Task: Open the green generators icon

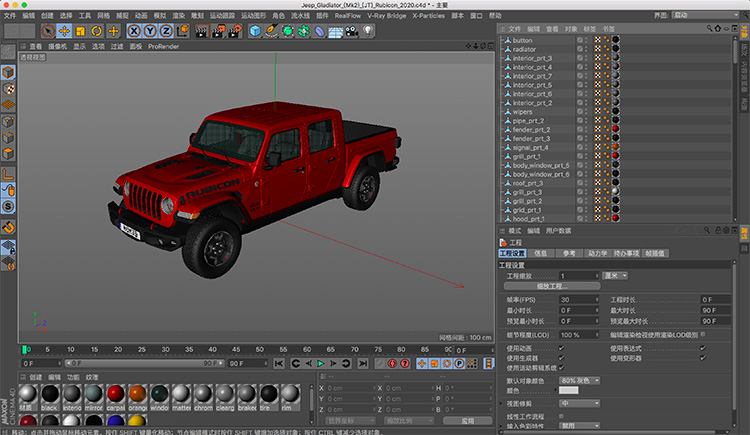Action: pos(287,31)
